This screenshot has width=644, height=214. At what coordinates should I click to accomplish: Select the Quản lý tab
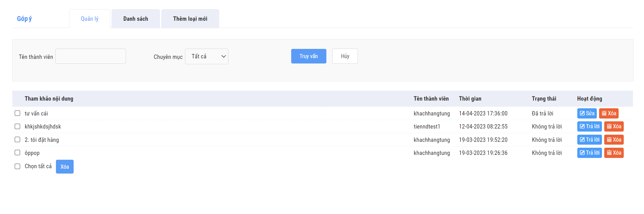(x=90, y=19)
